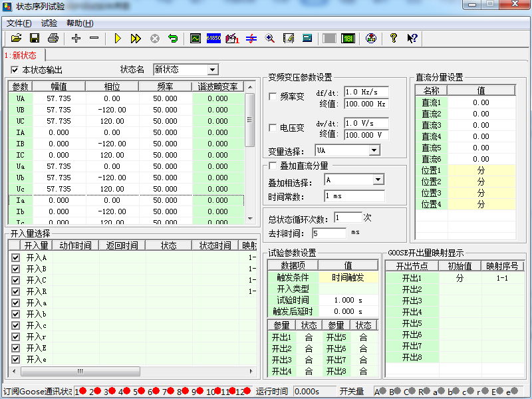Image resolution: width=532 pixels, height=399 pixels.
Task: Click the question mark help icon
Action: [x=394, y=39]
